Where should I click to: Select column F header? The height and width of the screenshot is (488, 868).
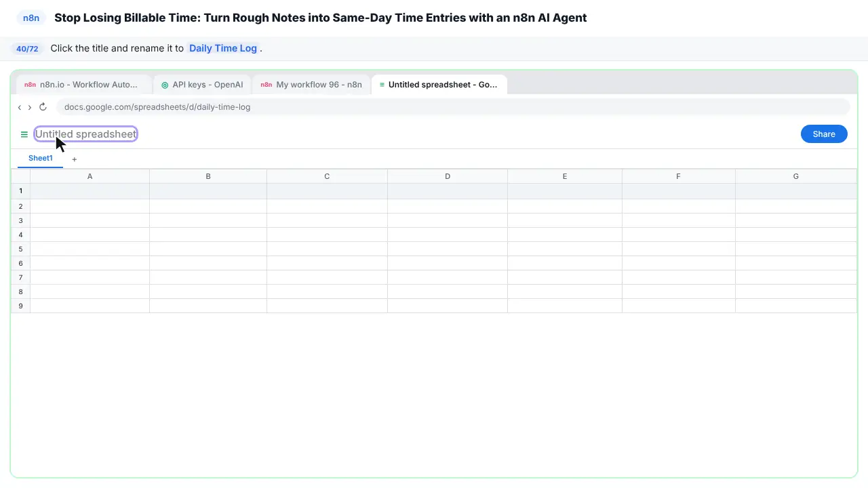click(678, 176)
